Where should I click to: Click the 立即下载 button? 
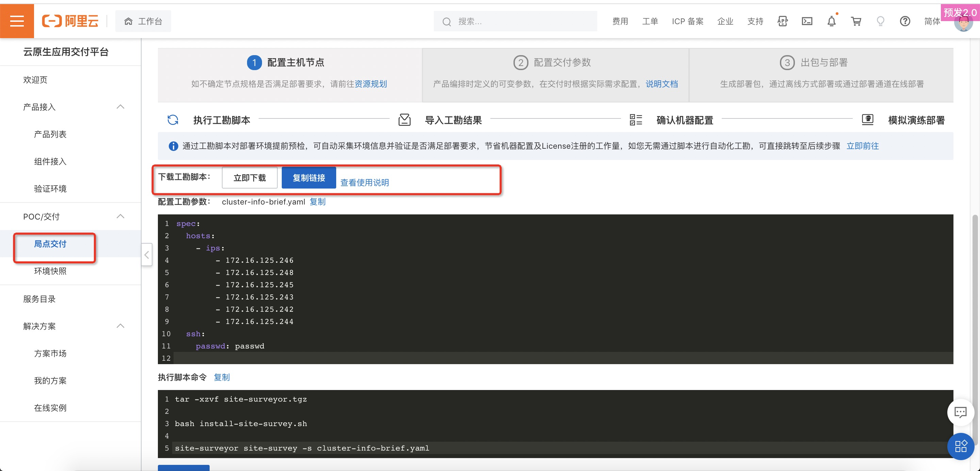click(x=249, y=178)
